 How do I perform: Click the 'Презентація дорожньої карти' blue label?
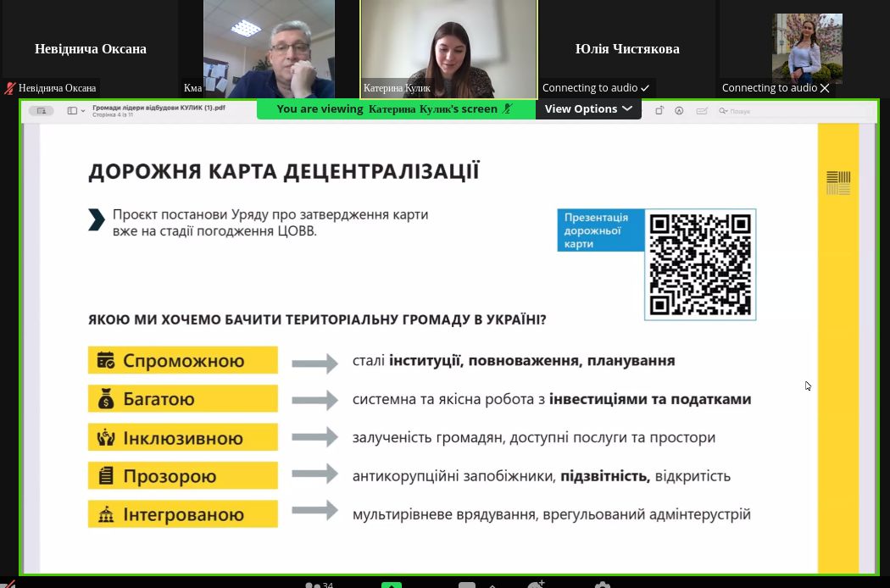coord(600,230)
